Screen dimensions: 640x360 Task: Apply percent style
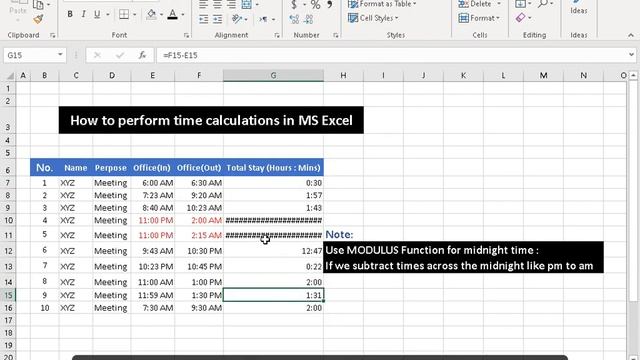315,5
